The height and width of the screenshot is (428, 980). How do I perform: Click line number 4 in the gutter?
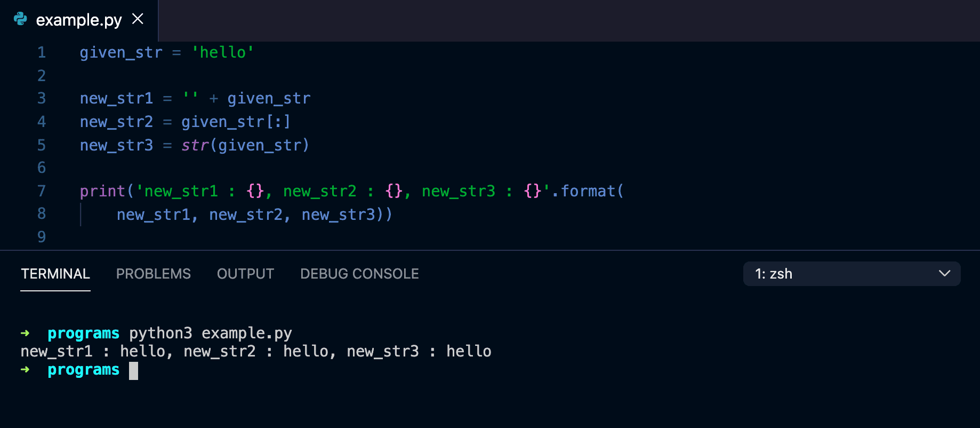[x=42, y=122]
